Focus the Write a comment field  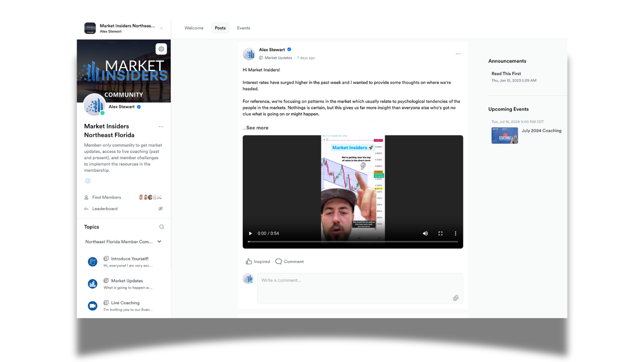tap(360, 288)
